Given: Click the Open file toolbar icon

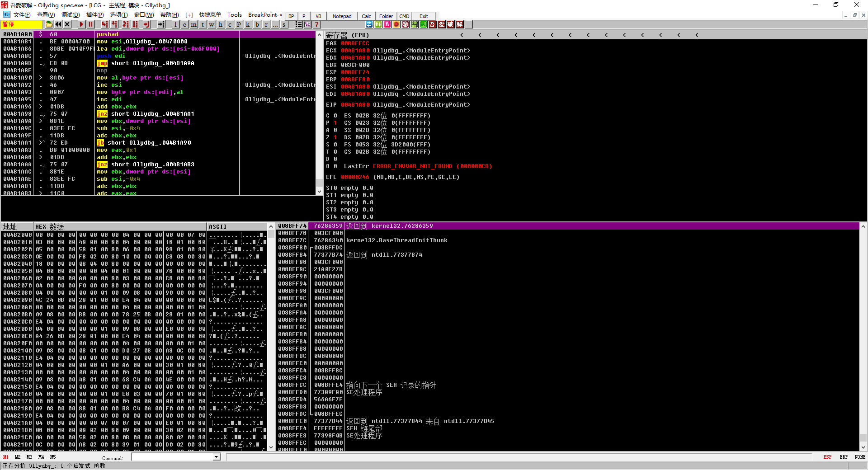Looking at the screenshot, I should pyautogui.click(x=49, y=24).
